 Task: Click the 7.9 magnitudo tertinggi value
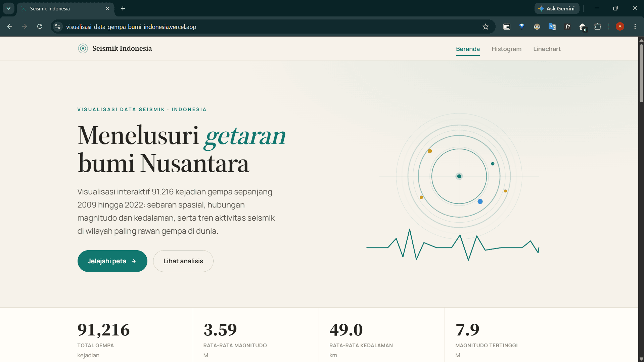point(467,330)
